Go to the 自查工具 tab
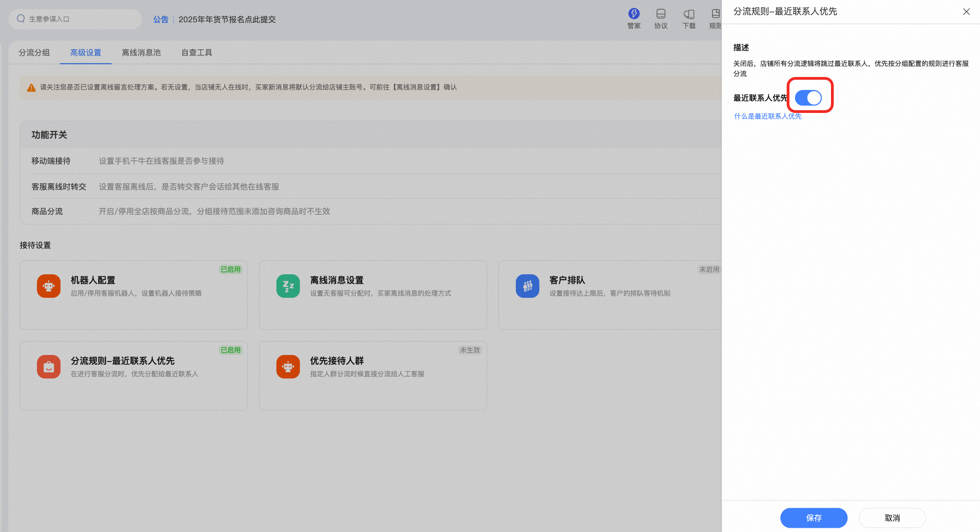The width and height of the screenshot is (980, 532). tap(197, 53)
